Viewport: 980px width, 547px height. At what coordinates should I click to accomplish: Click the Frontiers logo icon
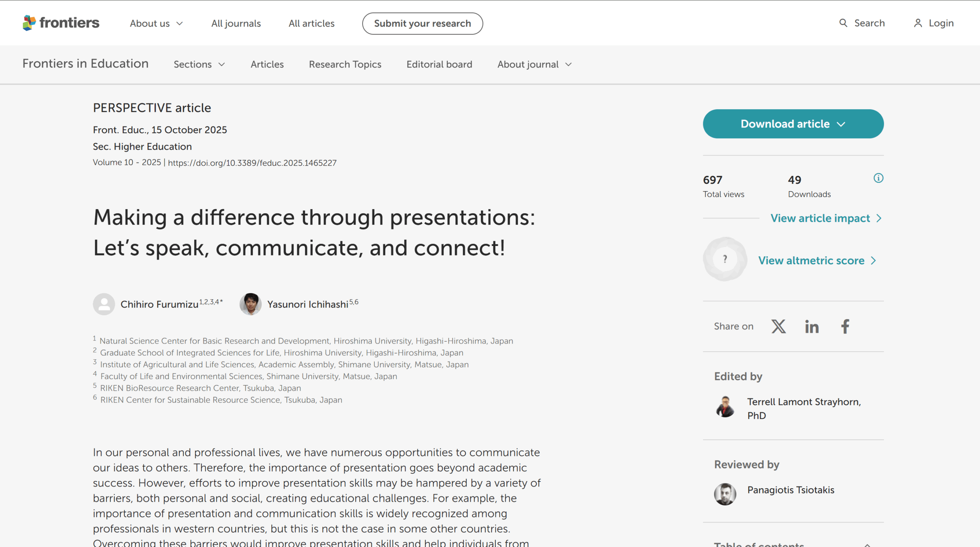pos(29,23)
